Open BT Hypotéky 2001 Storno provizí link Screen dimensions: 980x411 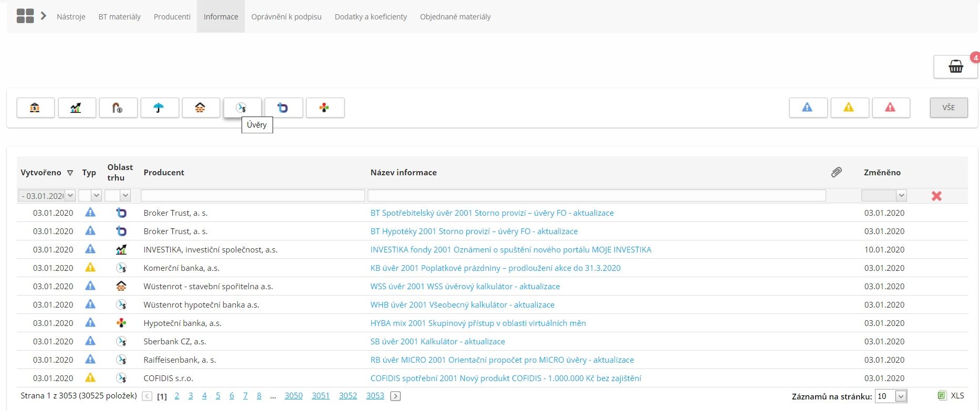coord(474,231)
